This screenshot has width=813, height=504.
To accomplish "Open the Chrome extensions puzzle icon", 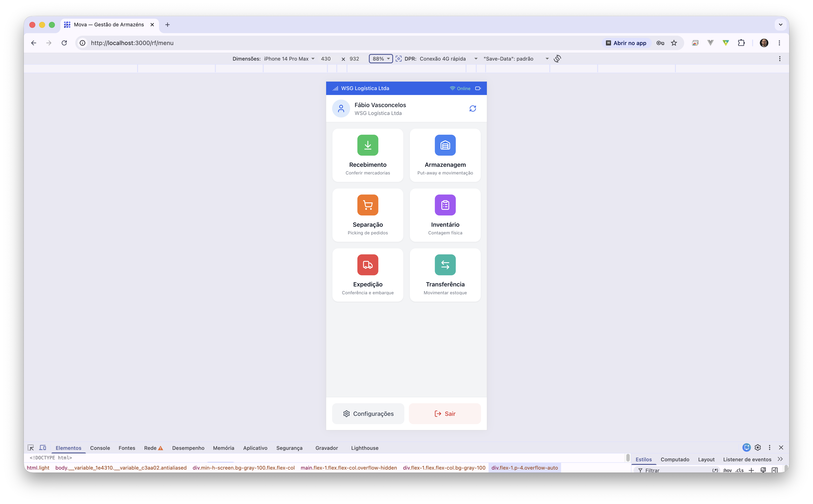I will [x=741, y=43].
